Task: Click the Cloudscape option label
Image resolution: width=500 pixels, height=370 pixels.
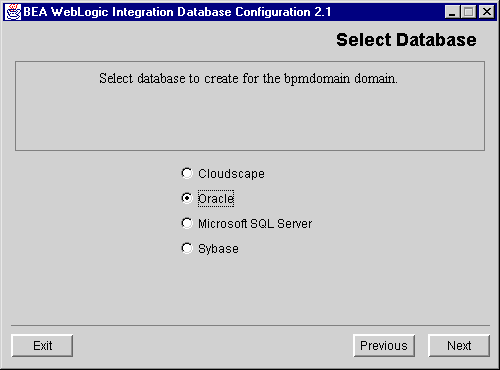Action: 231,174
